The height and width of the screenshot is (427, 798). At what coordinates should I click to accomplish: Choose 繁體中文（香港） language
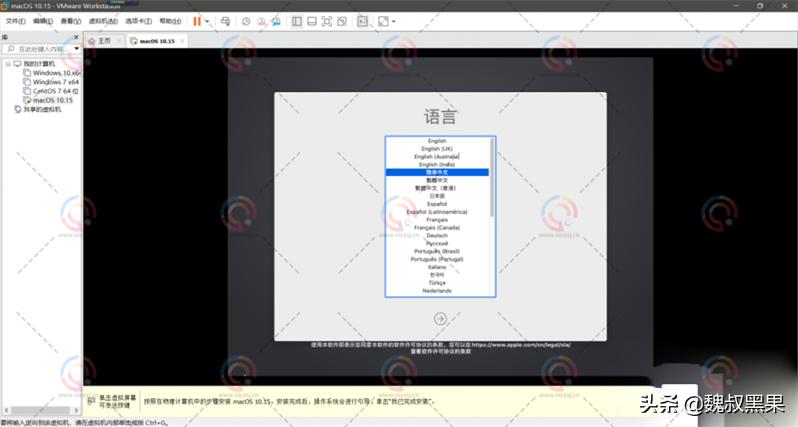click(x=437, y=188)
